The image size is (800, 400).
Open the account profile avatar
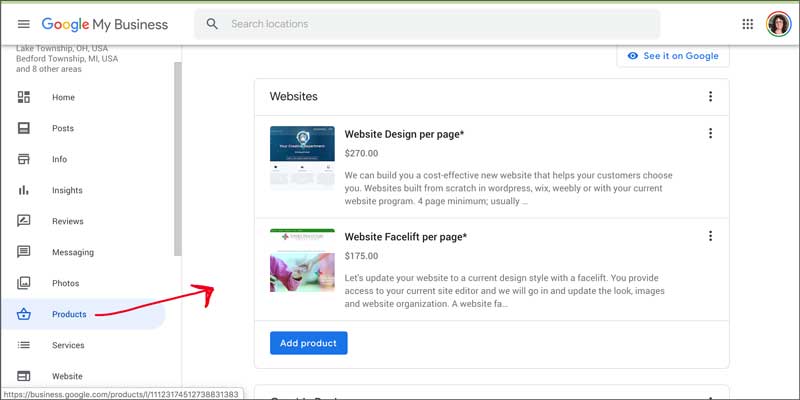[x=779, y=24]
